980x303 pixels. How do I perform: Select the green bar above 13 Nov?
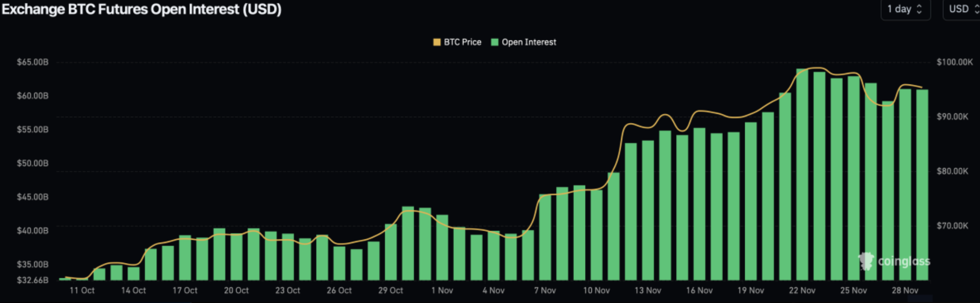[648, 210]
